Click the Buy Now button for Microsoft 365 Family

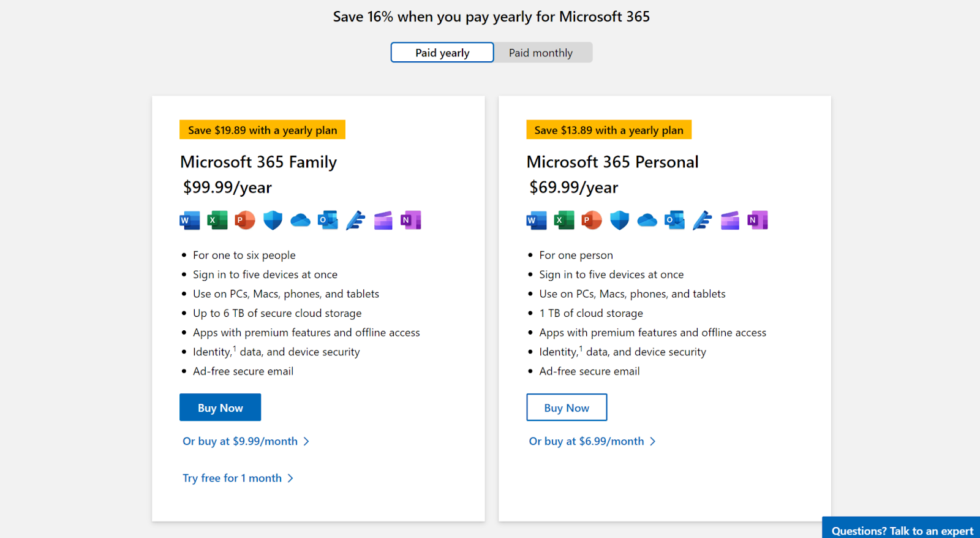click(221, 407)
